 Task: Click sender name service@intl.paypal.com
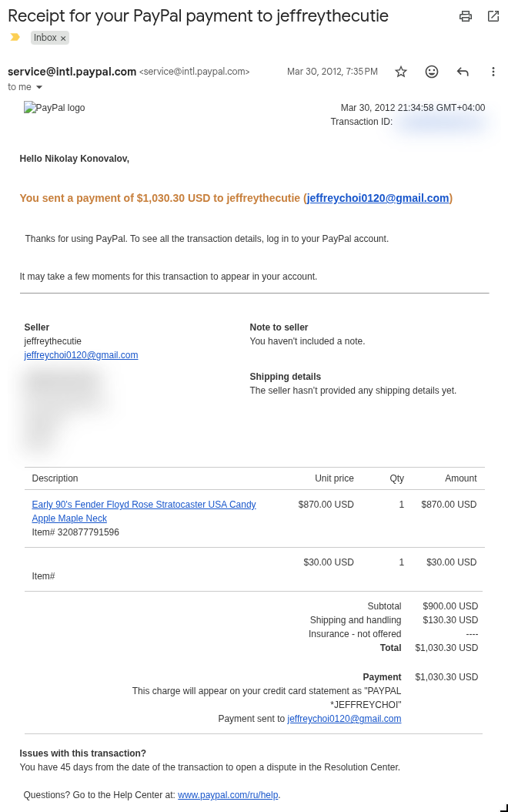[x=72, y=72]
